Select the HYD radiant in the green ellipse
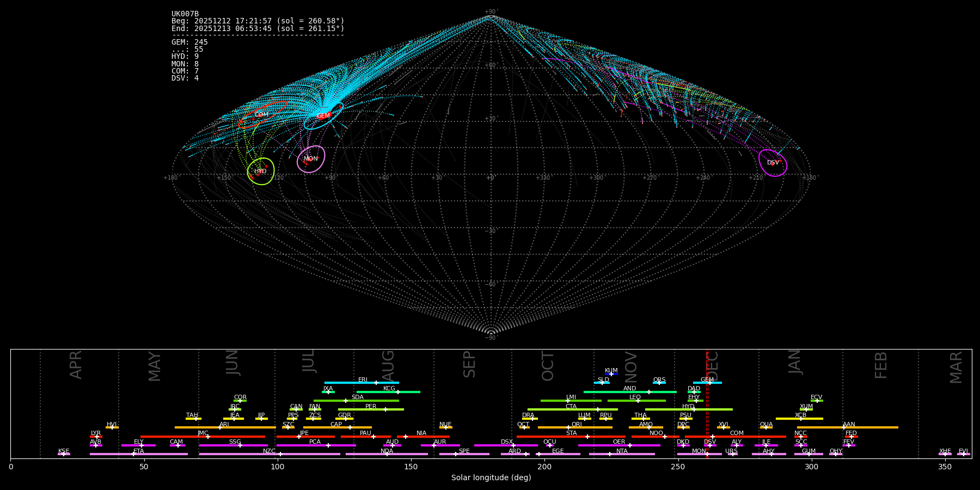The height and width of the screenshot is (490, 980). pyautogui.click(x=260, y=171)
